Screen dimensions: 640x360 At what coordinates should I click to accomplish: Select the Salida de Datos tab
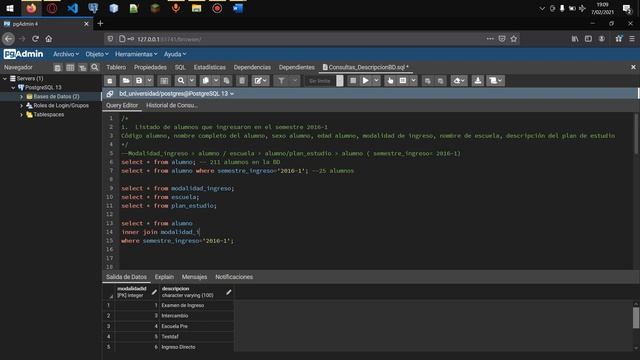pyautogui.click(x=126, y=277)
